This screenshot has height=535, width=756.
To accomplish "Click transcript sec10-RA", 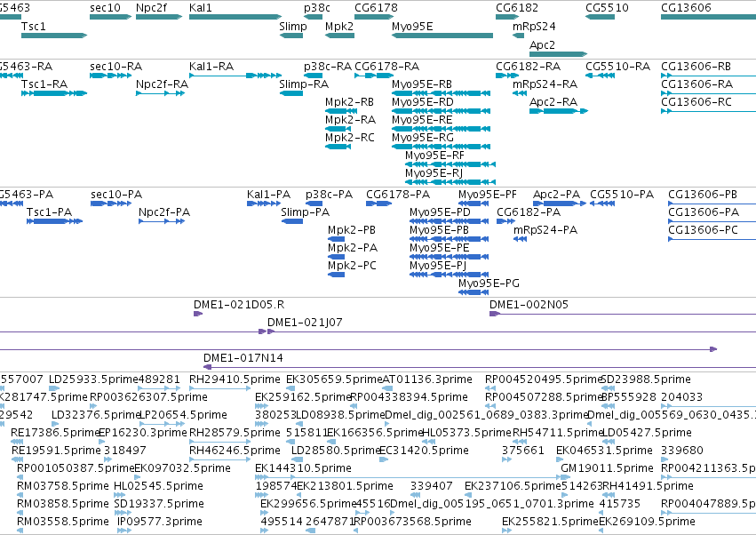I will click(110, 76).
